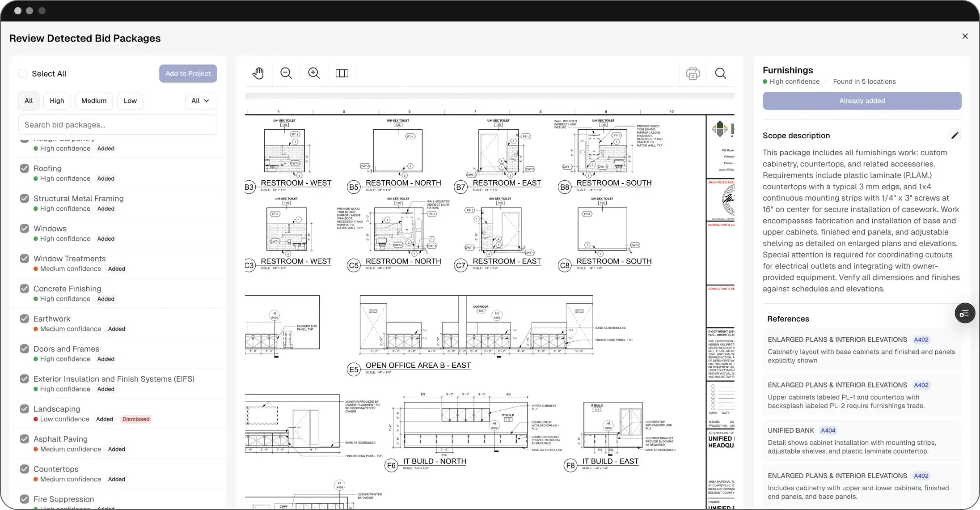Click Add to Project button
Image resolution: width=980 pixels, height=510 pixels.
click(x=188, y=74)
